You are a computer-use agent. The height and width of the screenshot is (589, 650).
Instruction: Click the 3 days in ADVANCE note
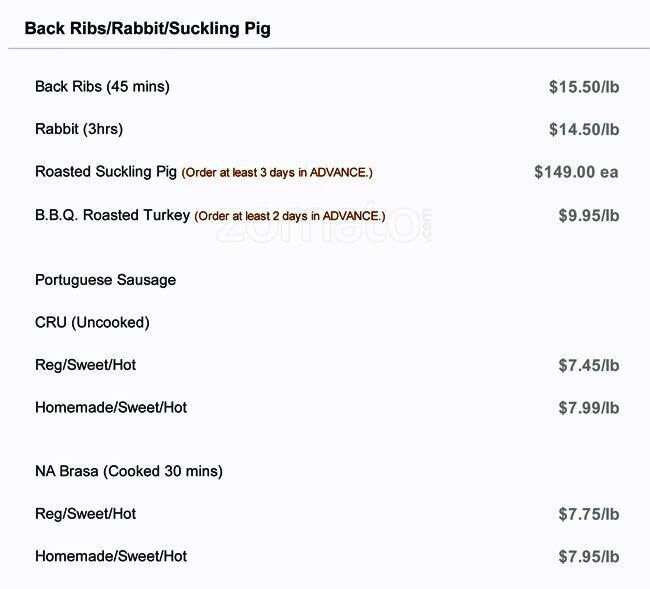[277, 173]
